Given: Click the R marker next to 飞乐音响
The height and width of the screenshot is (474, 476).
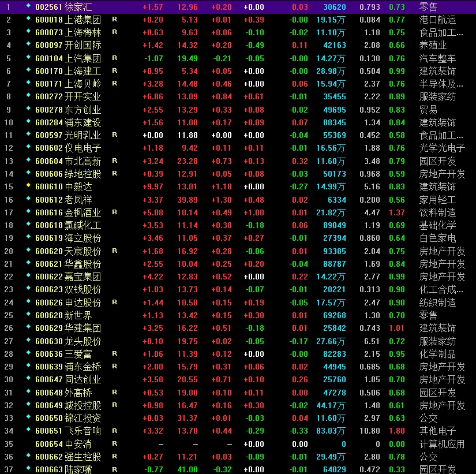Looking at the screenshot, I should pos(114,431).
